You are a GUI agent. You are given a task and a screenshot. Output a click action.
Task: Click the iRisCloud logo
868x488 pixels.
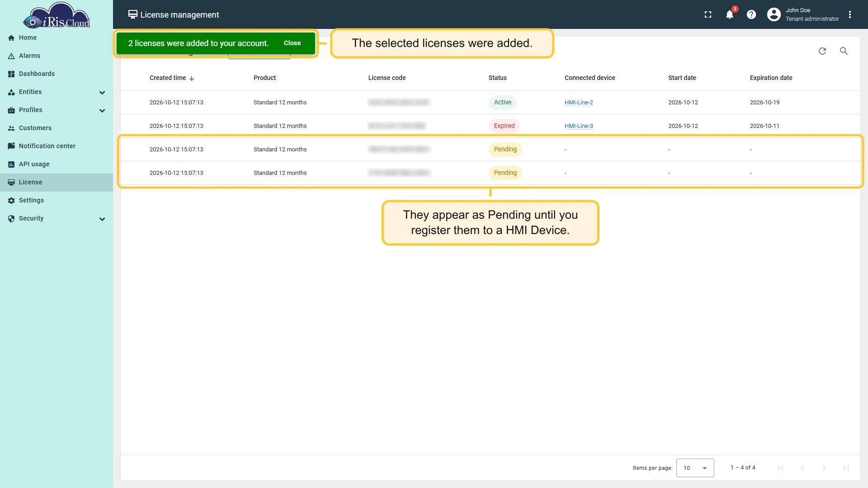click(57, 16)
